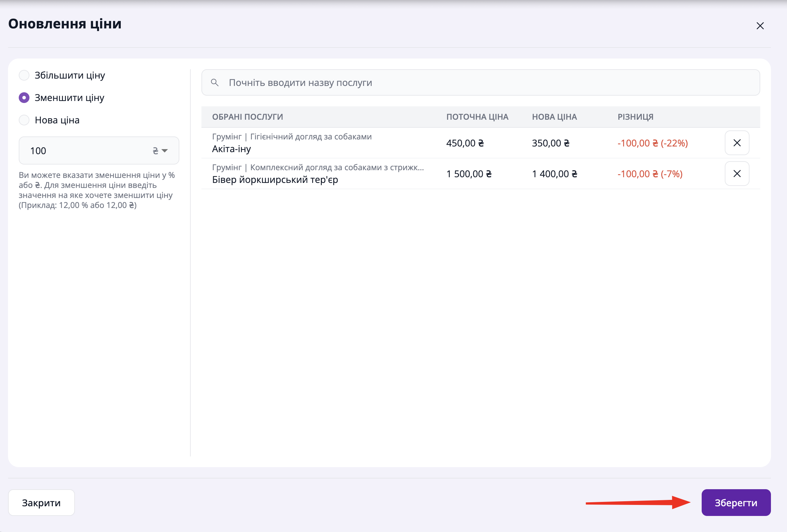Remove the Бівер йоркширський тер'єр row
Viewport: 787px width, 532px height.
coord(736,174)
